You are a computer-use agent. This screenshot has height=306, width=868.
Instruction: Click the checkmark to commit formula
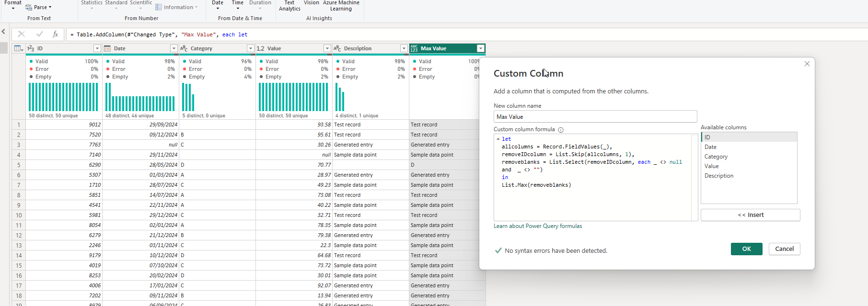click(x=39, y=34)
